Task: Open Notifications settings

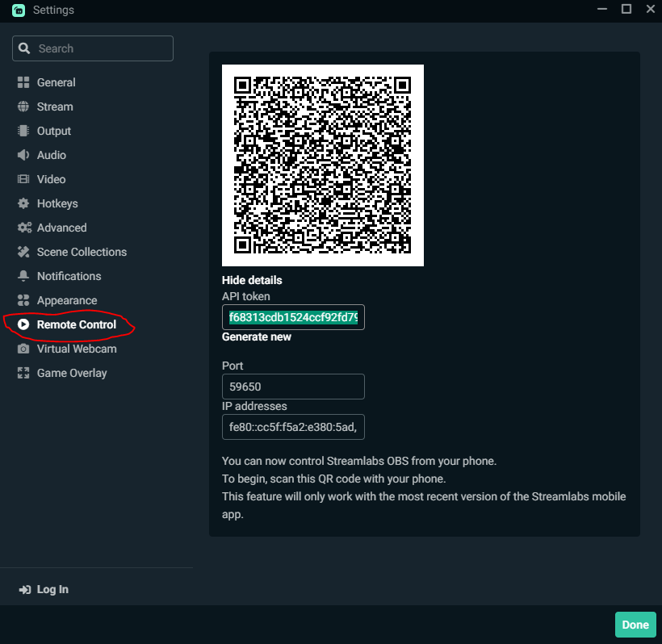Action: pos(69,276)
